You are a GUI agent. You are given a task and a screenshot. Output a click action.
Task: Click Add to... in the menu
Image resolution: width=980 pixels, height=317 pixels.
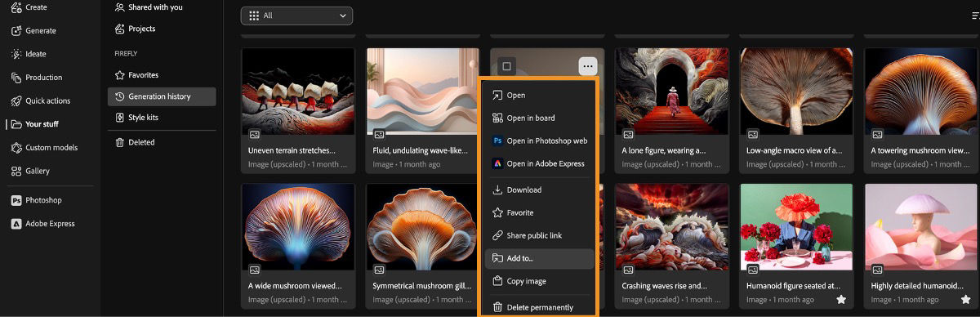(539, 259)
